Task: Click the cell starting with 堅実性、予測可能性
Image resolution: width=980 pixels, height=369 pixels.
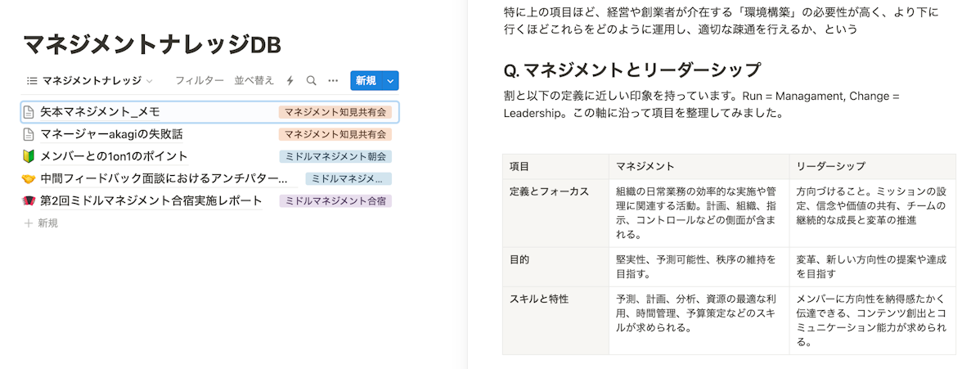Action: pyautogui.click(x=699, y=267)
